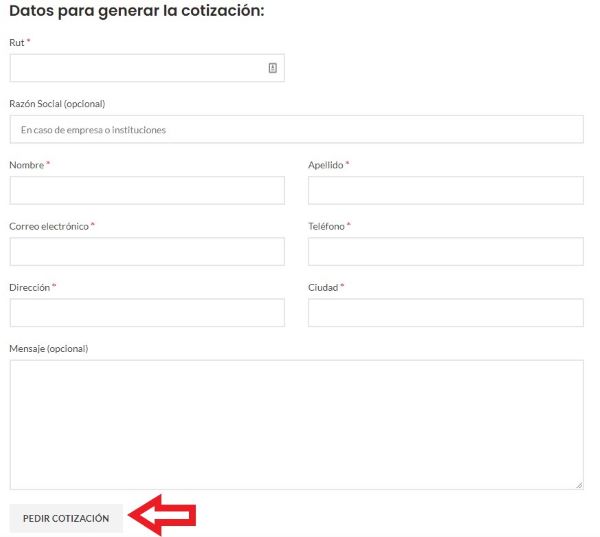Select the Nombre input field

pos(147,191)
